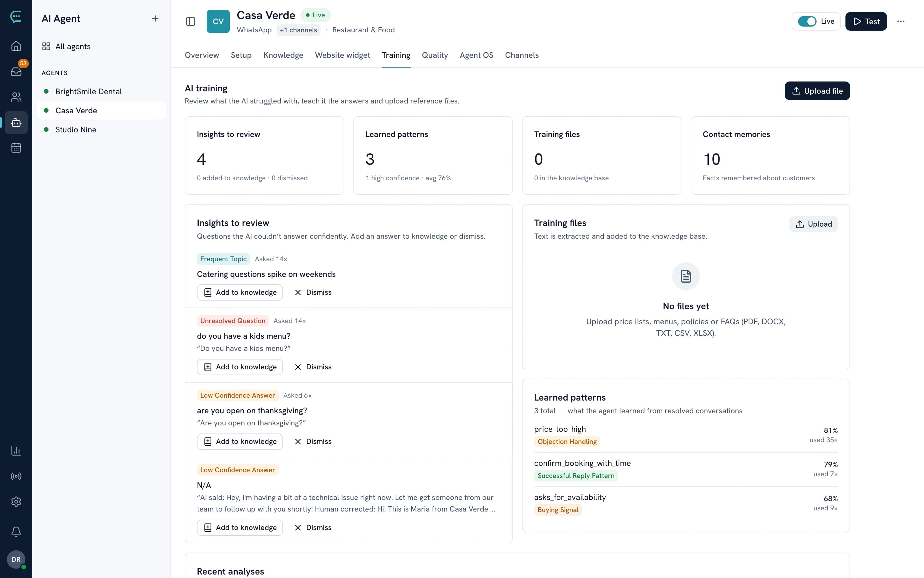
Task: Click the empty-state document icon
Action: [686, 276]
